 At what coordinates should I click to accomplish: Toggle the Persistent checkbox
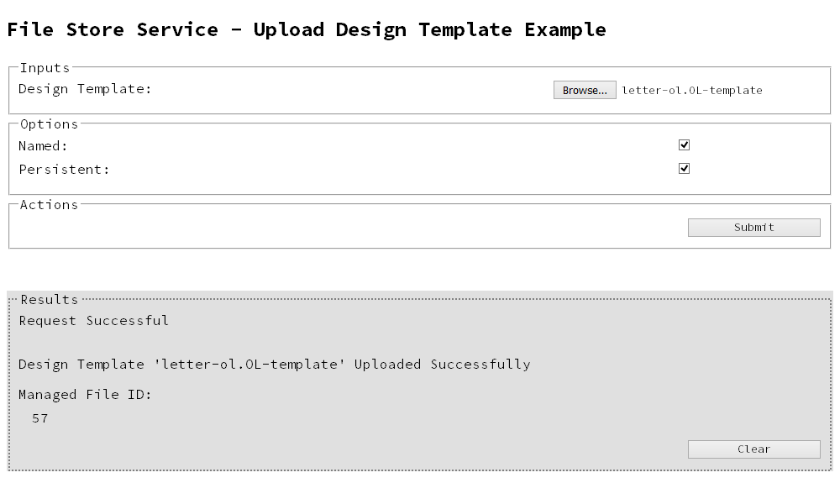[684, 168]
